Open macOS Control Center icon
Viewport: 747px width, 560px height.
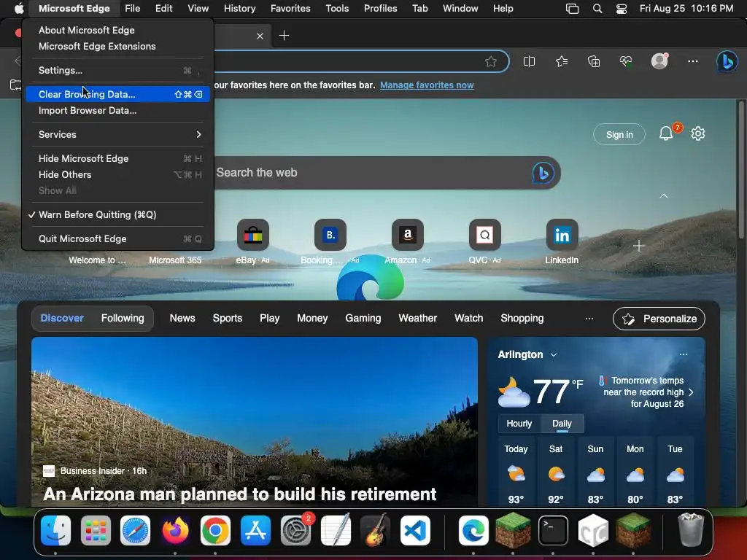(x=622, y=9)
